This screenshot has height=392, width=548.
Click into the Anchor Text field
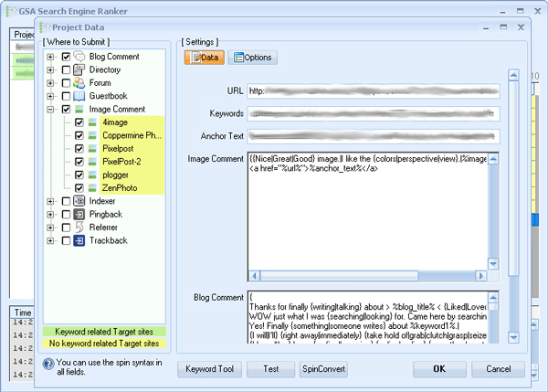click(x=374, y=136)
